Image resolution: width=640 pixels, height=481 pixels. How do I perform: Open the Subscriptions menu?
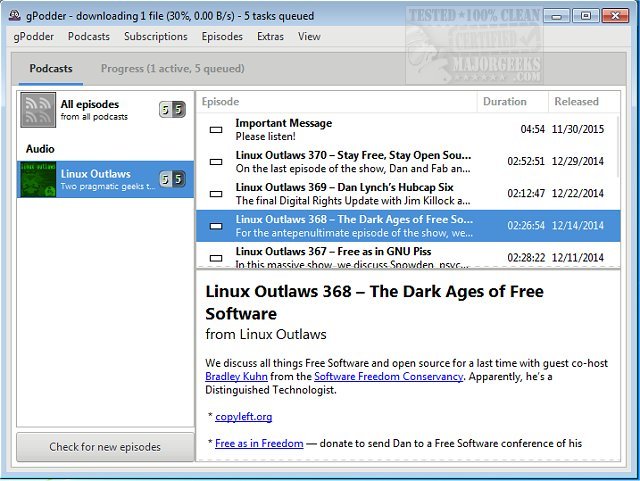(x=156, y=36)
